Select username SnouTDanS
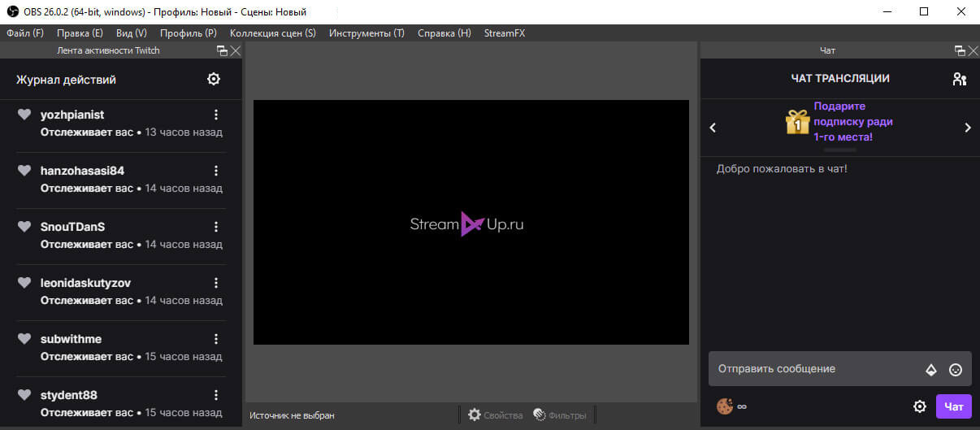This screenshot has height=430, width=980. pos(73,227)
